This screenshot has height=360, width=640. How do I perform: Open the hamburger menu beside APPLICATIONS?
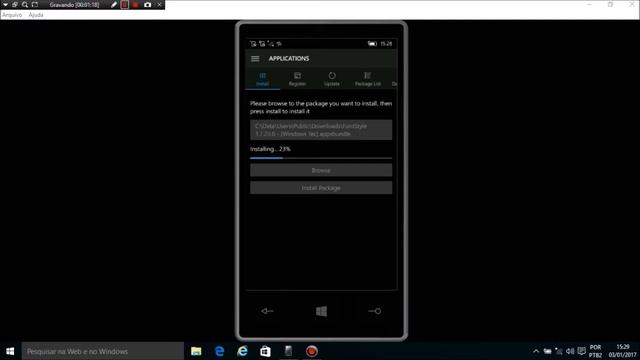point(255,59)
